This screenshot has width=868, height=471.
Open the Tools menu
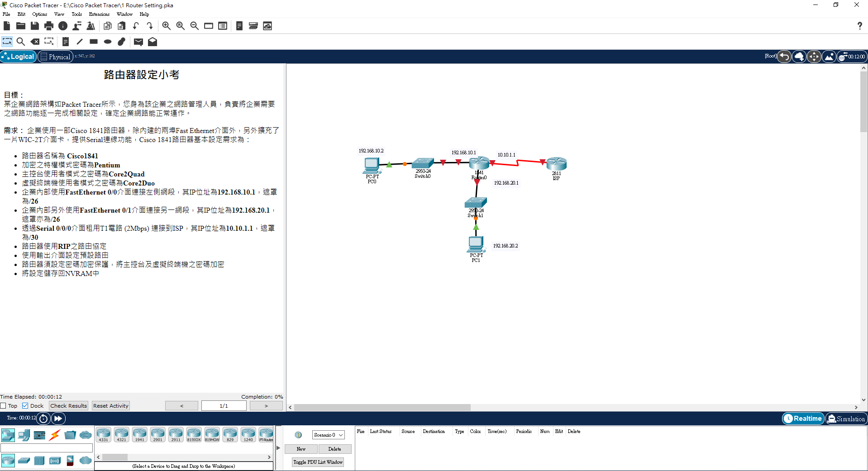point(77,14)
